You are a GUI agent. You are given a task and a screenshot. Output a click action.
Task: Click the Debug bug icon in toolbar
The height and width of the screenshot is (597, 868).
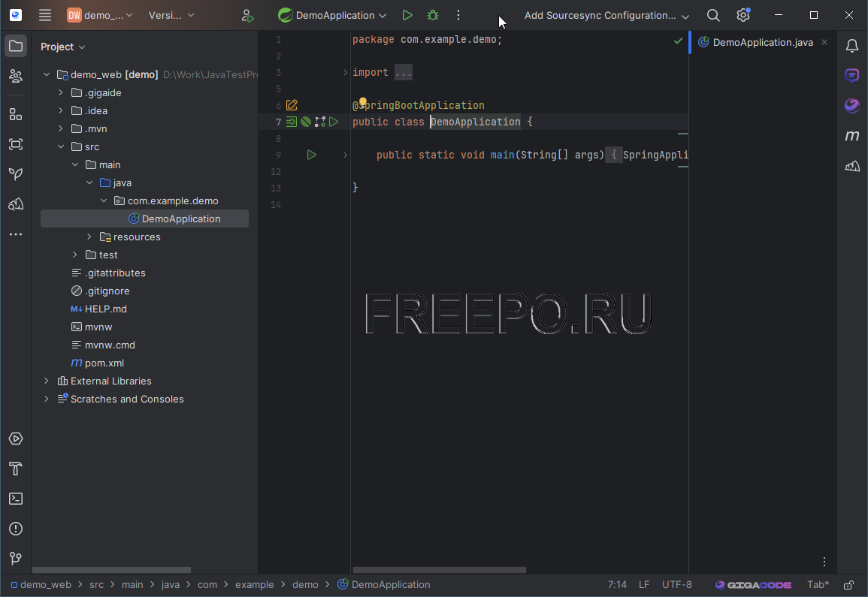[433, 15]
